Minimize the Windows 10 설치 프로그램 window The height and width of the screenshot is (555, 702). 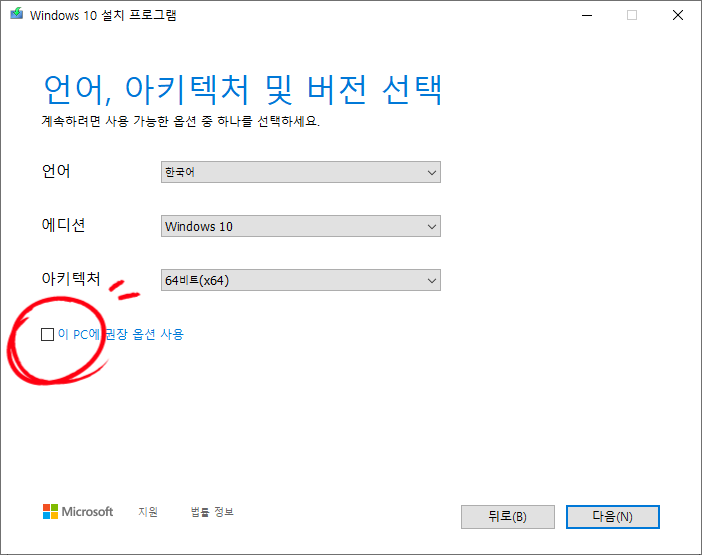[x=587, y=15]
